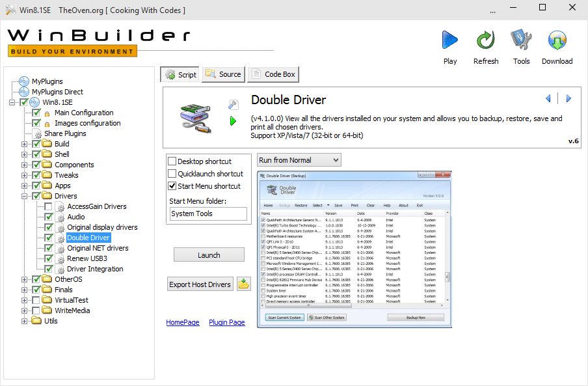Click the Share Plugins gear script icon
588x386 pixels.
38,133
